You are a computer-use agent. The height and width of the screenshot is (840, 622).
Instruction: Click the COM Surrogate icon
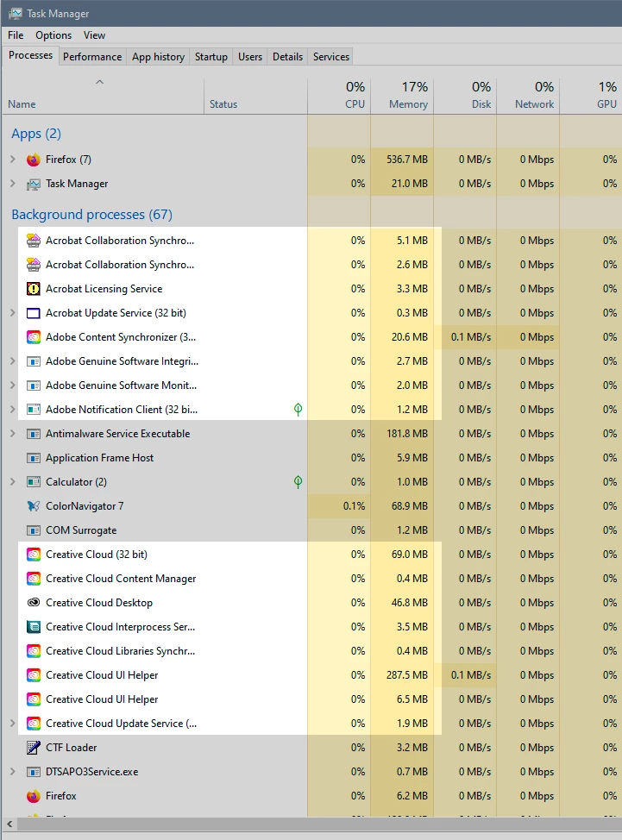point(34,530)
